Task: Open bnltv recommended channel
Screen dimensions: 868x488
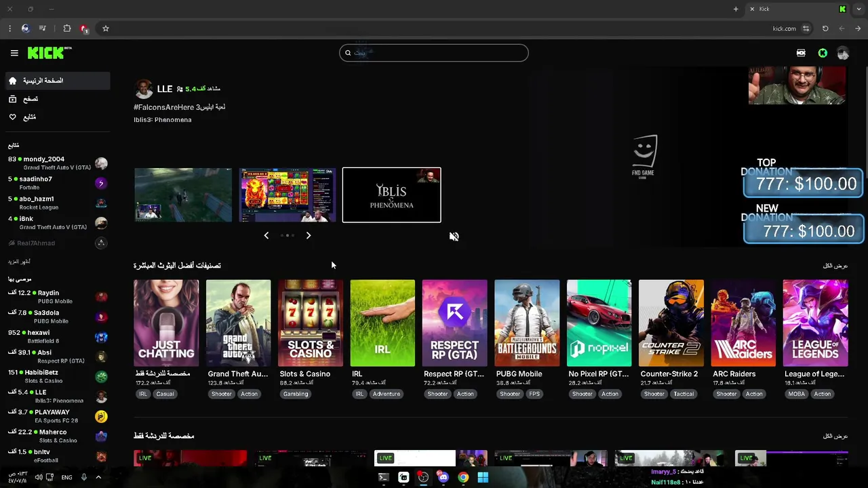Action: [58, 455]
